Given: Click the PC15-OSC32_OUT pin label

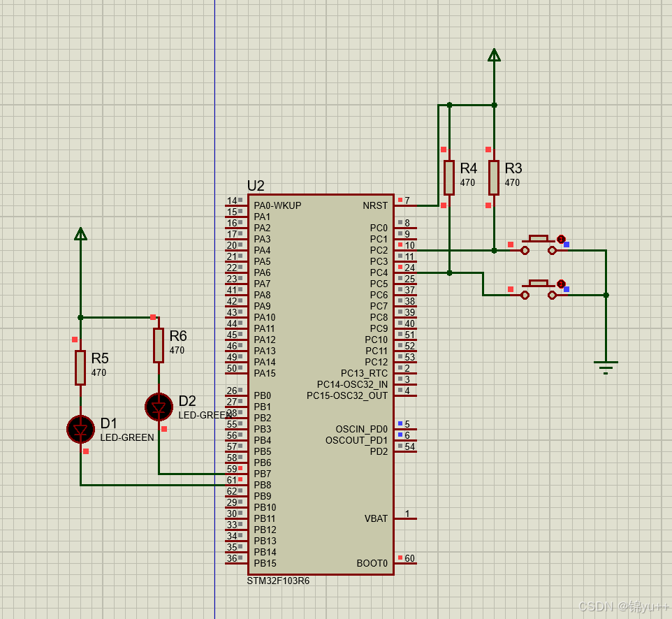Looking at the screenshot, I should click(x=347, y=395).
